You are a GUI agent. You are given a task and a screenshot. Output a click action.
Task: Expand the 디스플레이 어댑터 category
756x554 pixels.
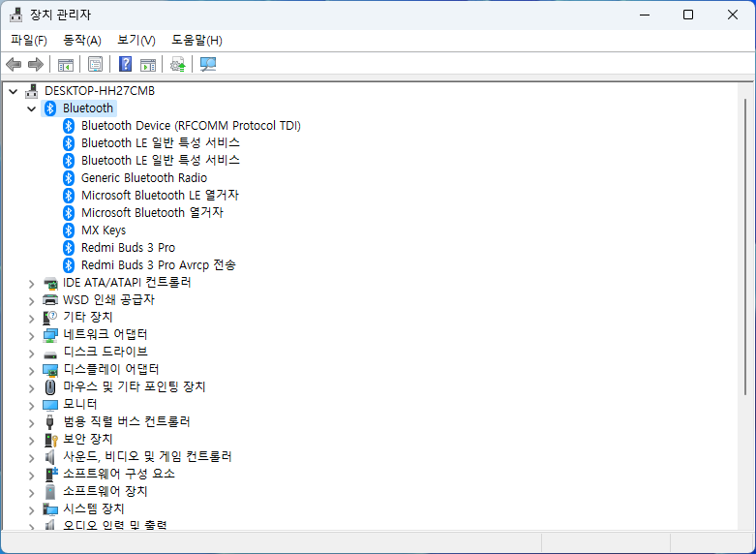[x=32, y=370]
